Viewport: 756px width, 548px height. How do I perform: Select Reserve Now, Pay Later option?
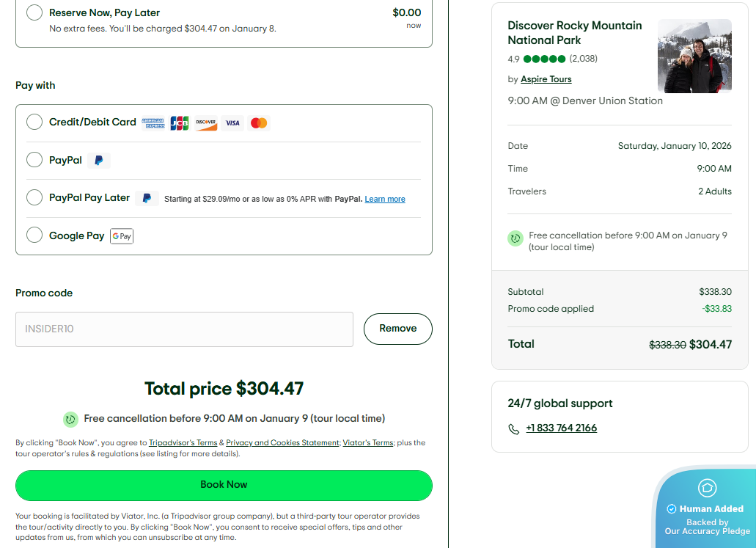pyautogui.click(x=34, y=12)
